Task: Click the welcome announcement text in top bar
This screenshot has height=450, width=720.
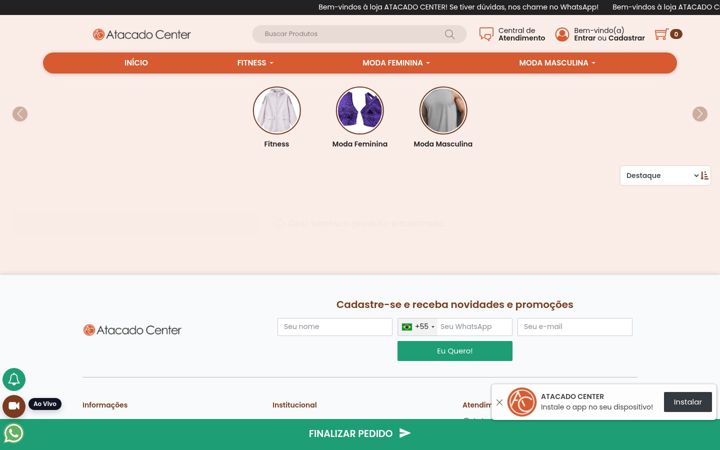Action: click(x=458, y=7)
